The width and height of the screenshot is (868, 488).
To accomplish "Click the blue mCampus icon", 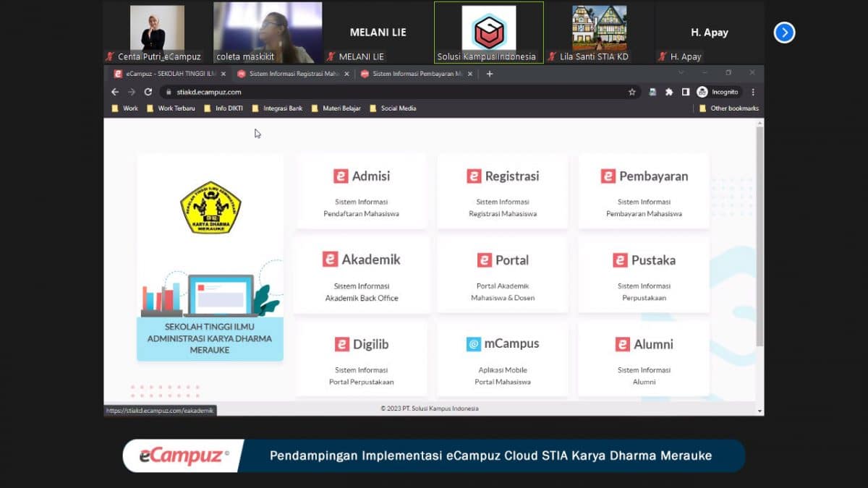I will click(x=474, y=344).
